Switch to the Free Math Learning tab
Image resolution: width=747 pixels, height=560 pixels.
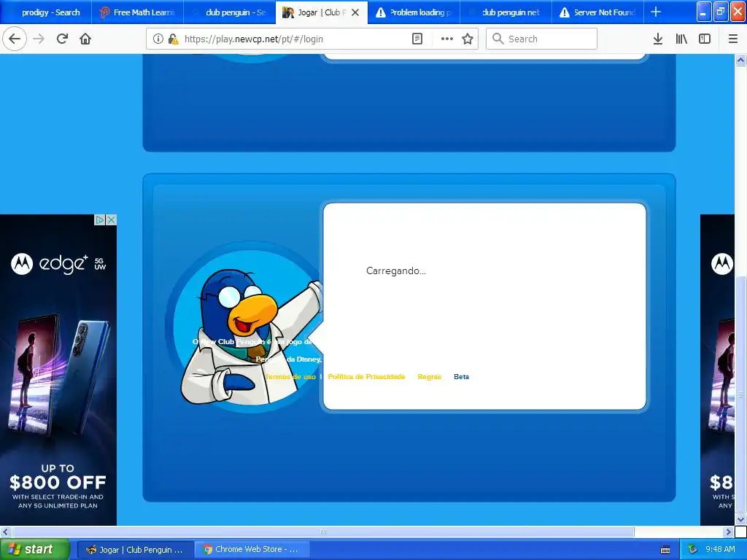(137, 12)
